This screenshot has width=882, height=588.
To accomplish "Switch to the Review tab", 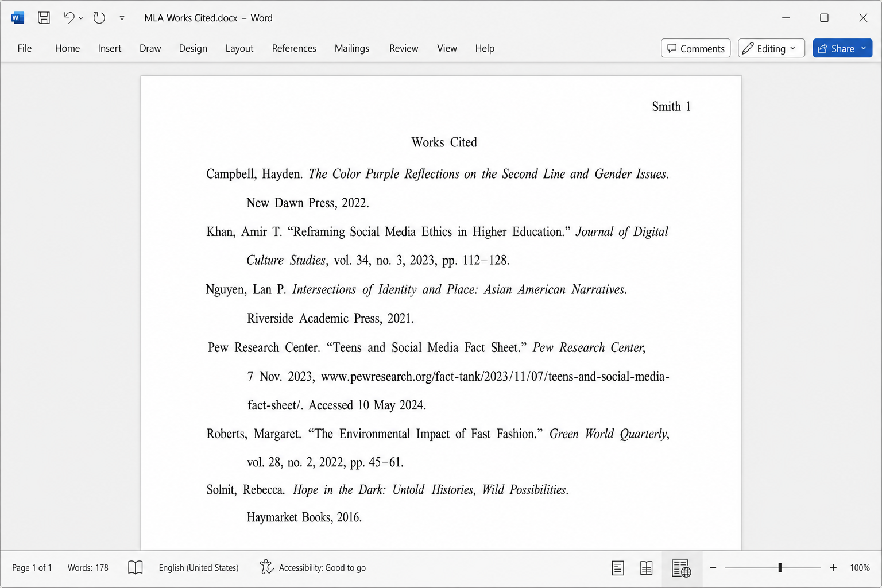I will coord(404,48).
